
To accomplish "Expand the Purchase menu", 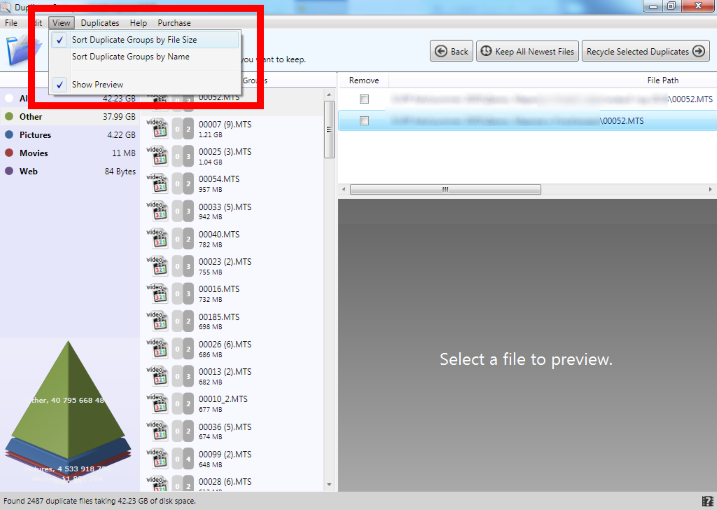I will [174, 23].
